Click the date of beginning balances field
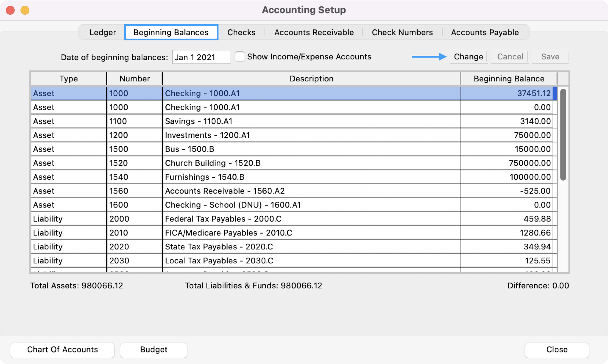Image resolution: width=608 pixels, height=364 pixels. (x=201, y=57)
